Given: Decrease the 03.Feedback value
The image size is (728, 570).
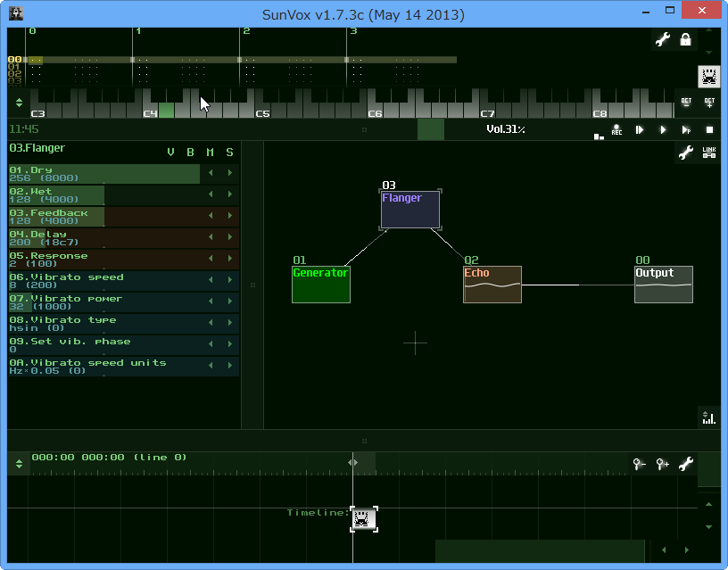Looking at the screenshot, I should 211,215.
